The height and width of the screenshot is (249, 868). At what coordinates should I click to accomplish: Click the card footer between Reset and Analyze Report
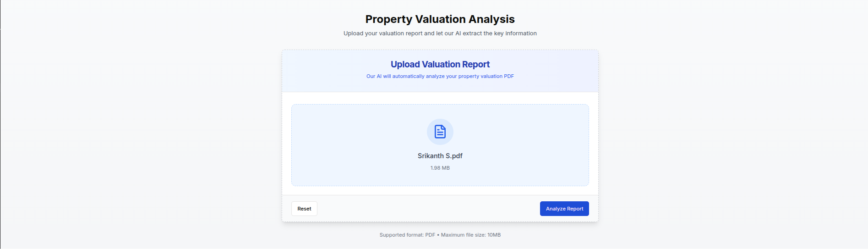(x=426, y=209)
